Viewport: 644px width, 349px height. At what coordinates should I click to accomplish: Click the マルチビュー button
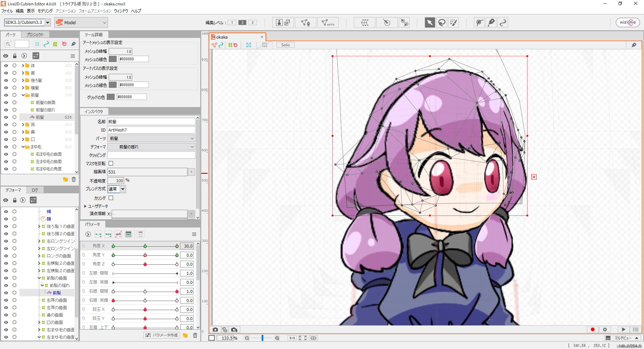622,338
